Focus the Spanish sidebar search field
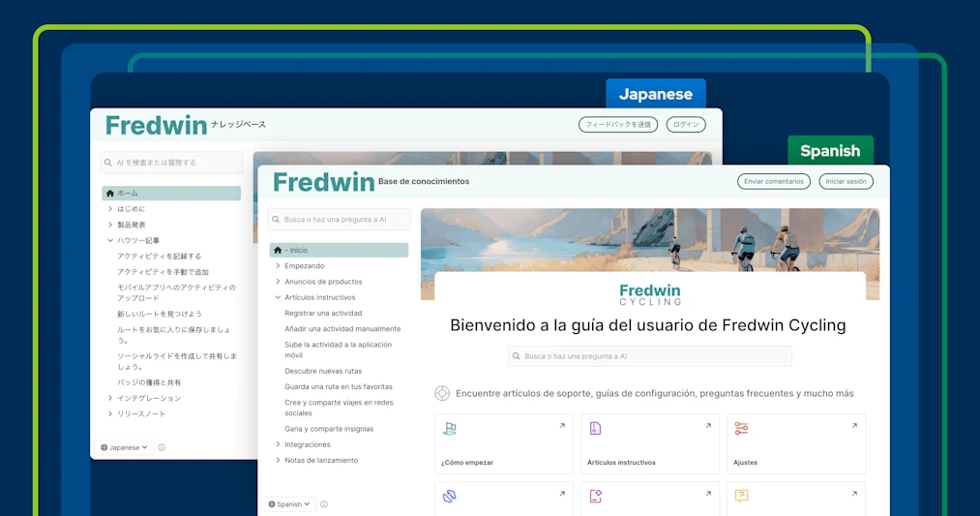This screenshot has width=980, height=516. pyautogui.click(x=339, y=220)
